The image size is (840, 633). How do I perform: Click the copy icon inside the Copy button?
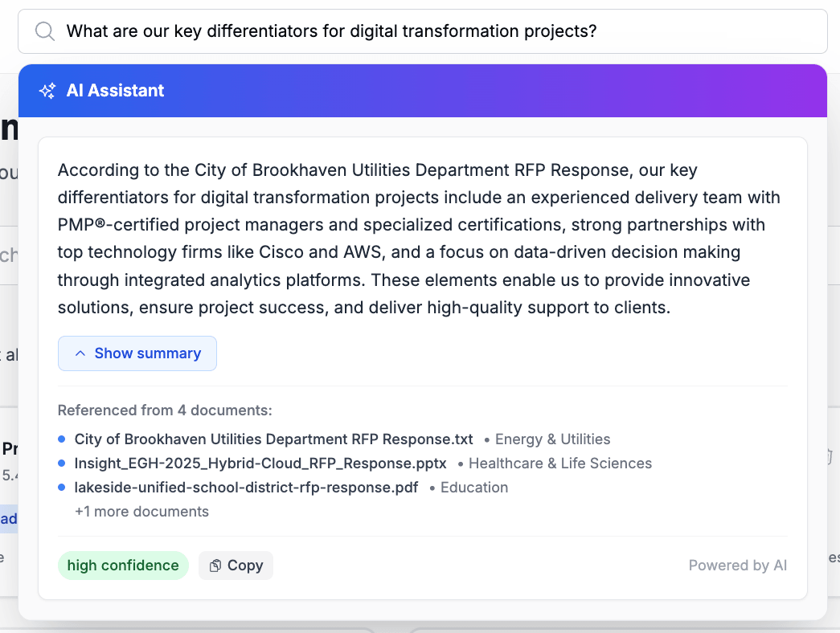(x=216, y=565)
